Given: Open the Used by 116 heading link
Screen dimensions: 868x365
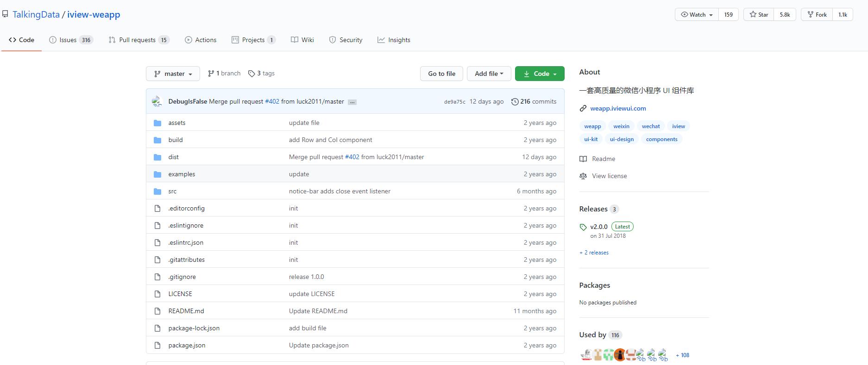Looking at the screenshot, I should pos(600,335).
